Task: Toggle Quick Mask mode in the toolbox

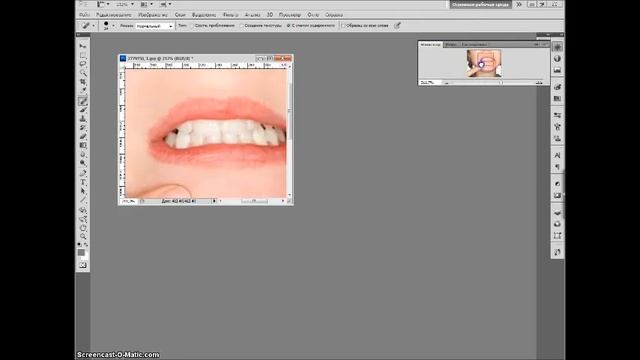Action: [83, 266]
